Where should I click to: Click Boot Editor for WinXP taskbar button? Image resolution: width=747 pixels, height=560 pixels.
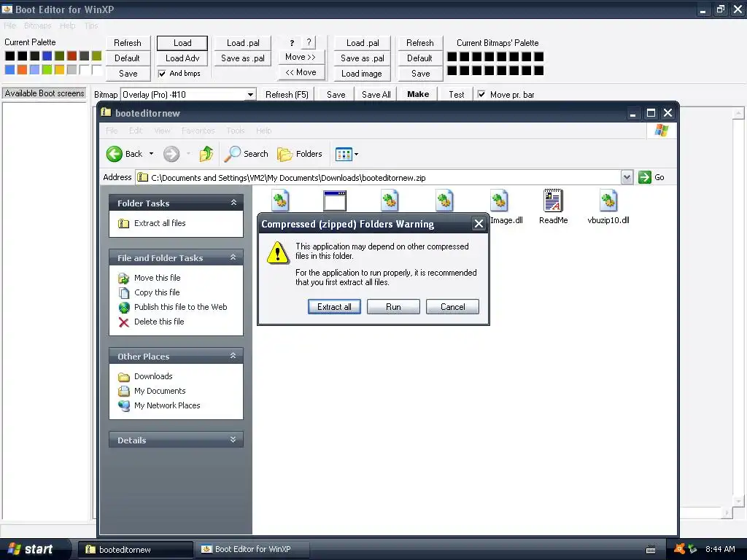[x=252, y=550]
